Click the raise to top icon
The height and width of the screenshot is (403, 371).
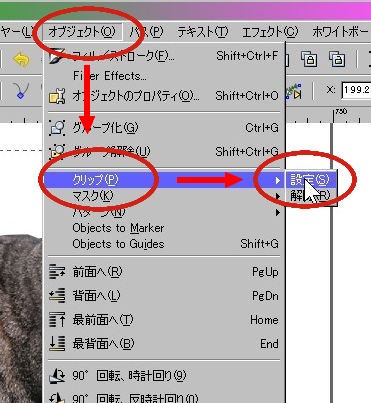57,320
